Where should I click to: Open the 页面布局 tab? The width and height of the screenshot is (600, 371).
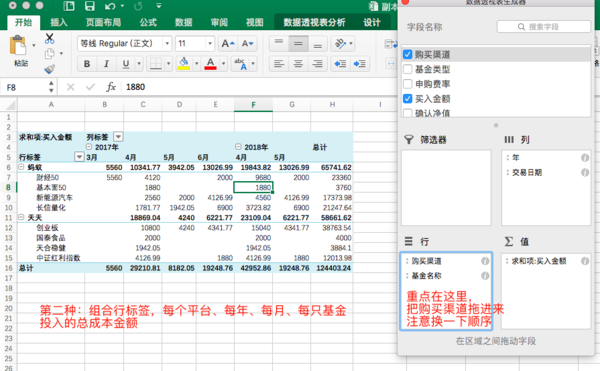point(104,22)
